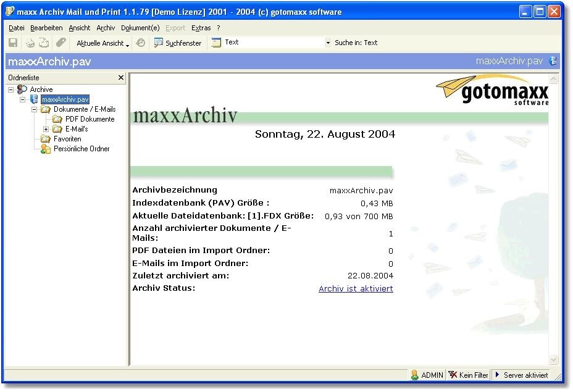
Task: Click the date Sonntag, 22. August 2004
Action: (x=325, y=134)
